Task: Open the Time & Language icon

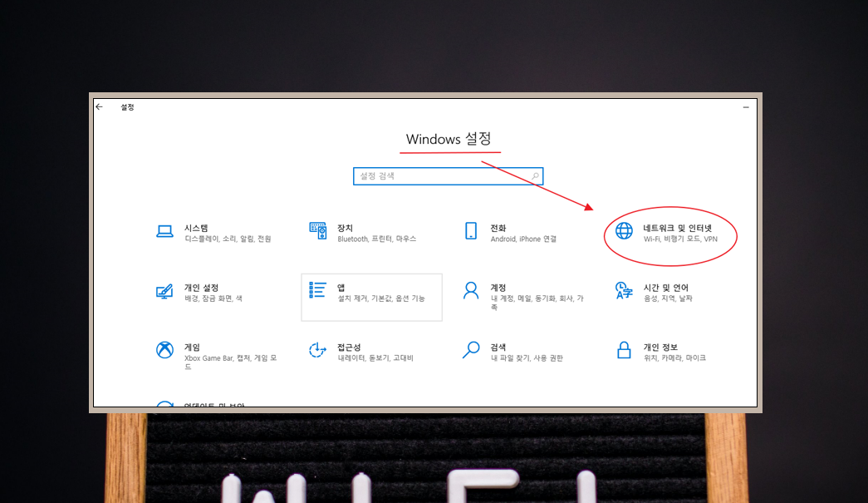Action: pos(624,291)
